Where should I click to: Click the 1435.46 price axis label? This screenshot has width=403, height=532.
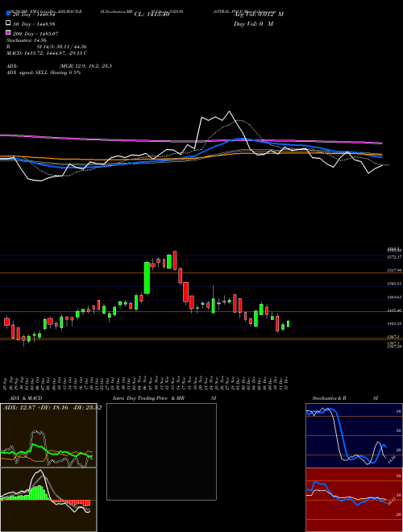click(395, 310)
